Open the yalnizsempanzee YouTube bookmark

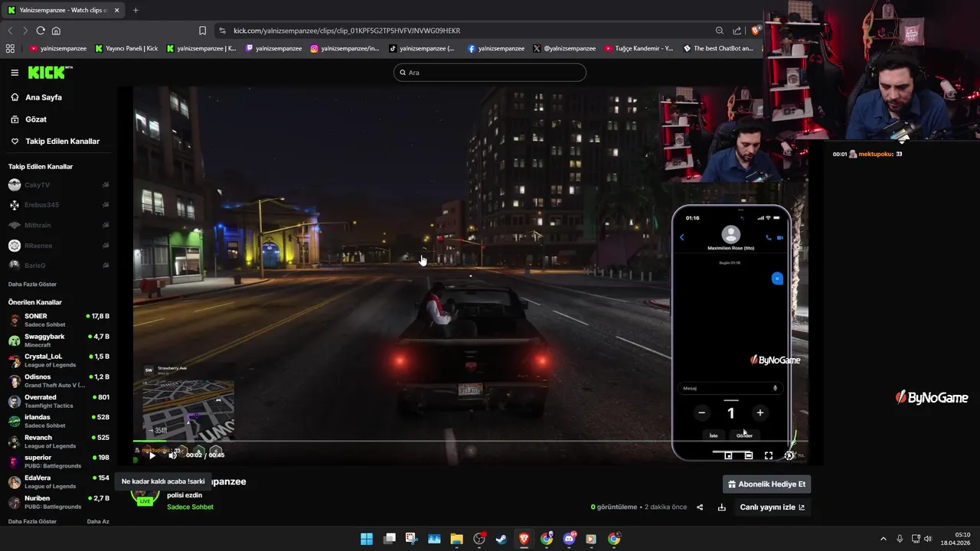point(58,48)
